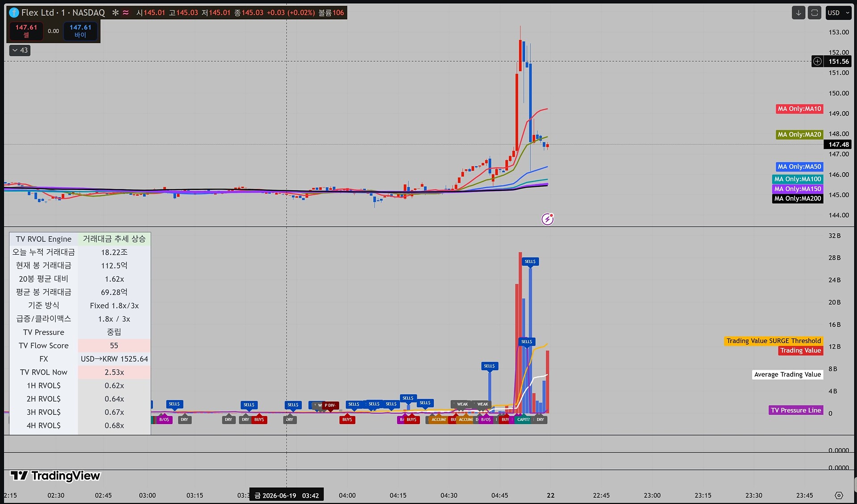Open the USD currency dropdown

(x=839, y=12)
